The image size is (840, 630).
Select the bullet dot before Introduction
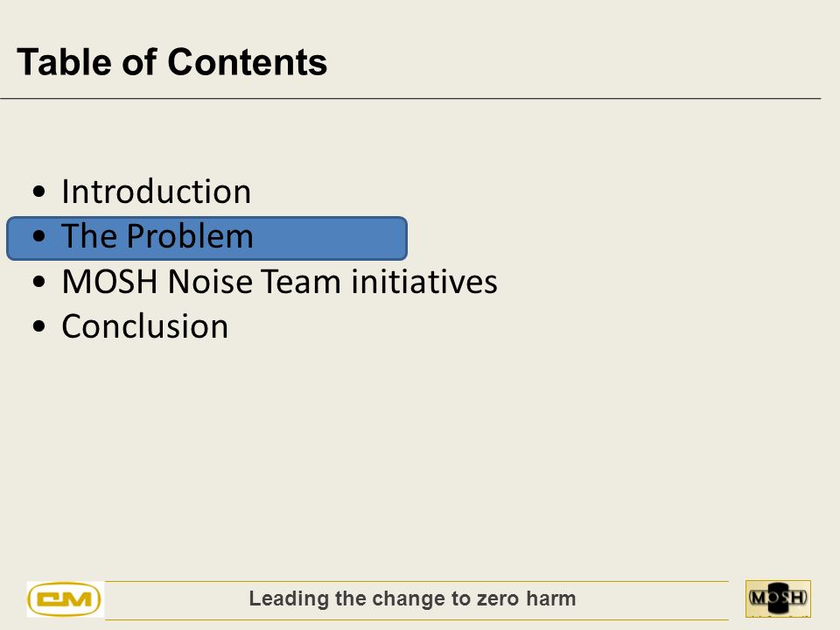click(x=38, y=192)
